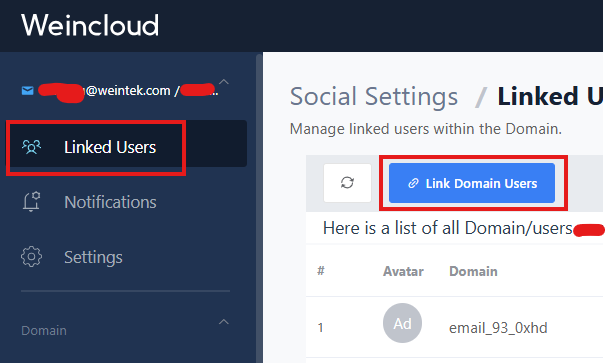The width and height of the screenshot is (606, 363).
Task: Click the Settings gear icon
Action: tap(31, 257)
